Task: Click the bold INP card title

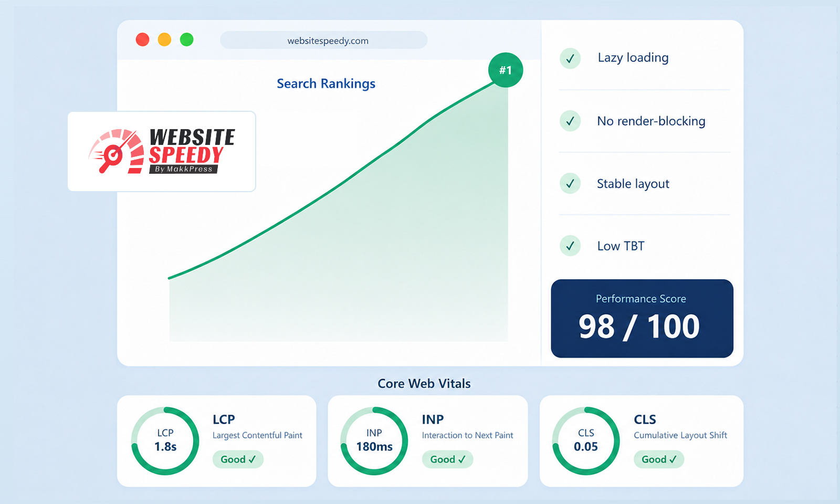Action: tap(433, 419)
